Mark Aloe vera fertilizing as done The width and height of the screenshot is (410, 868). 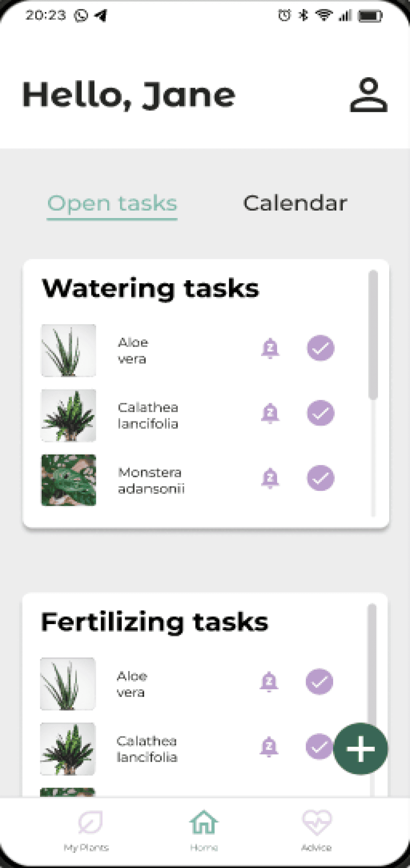pyautogui.click(x=319, y=681)
